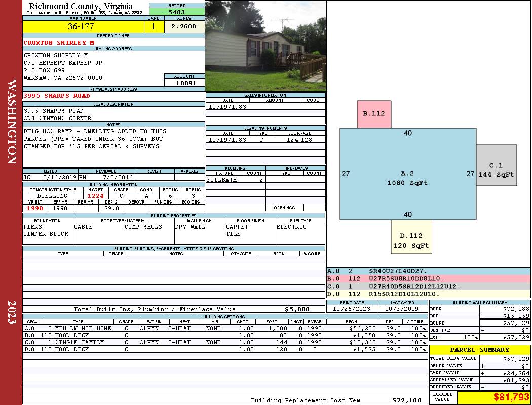Click the deeded owner name CROXTON SHIRLEY M
This screenshot has height=405, width=532.
[59, 43]
